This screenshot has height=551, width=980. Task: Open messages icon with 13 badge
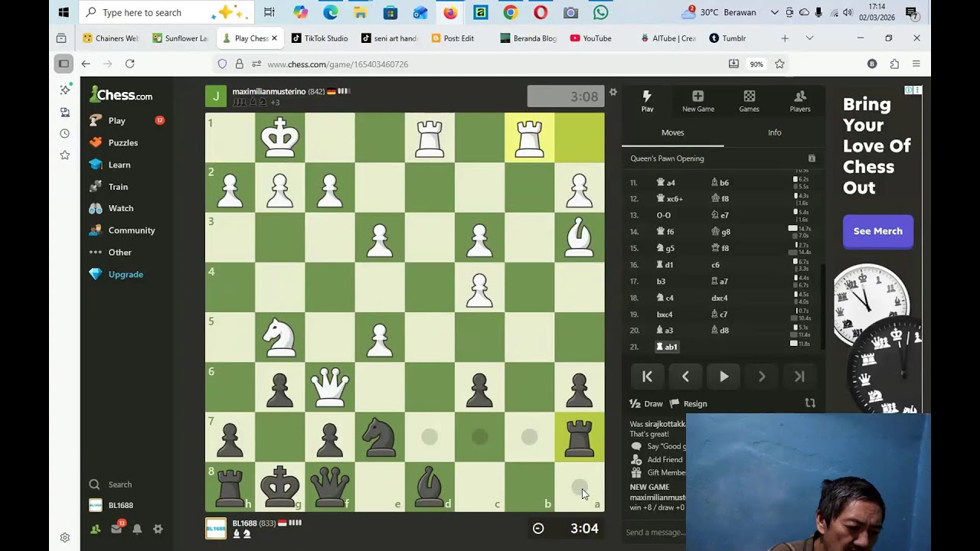coord(116,528)
